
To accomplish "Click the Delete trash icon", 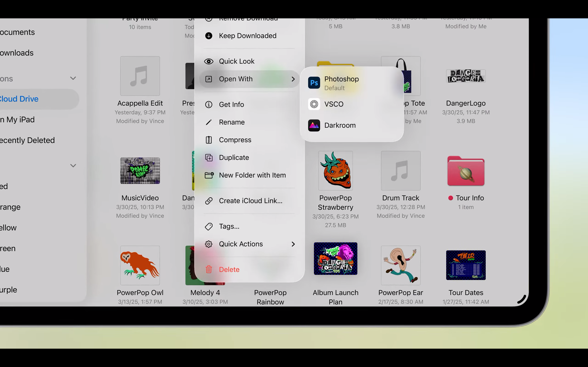I will (208, 269).
